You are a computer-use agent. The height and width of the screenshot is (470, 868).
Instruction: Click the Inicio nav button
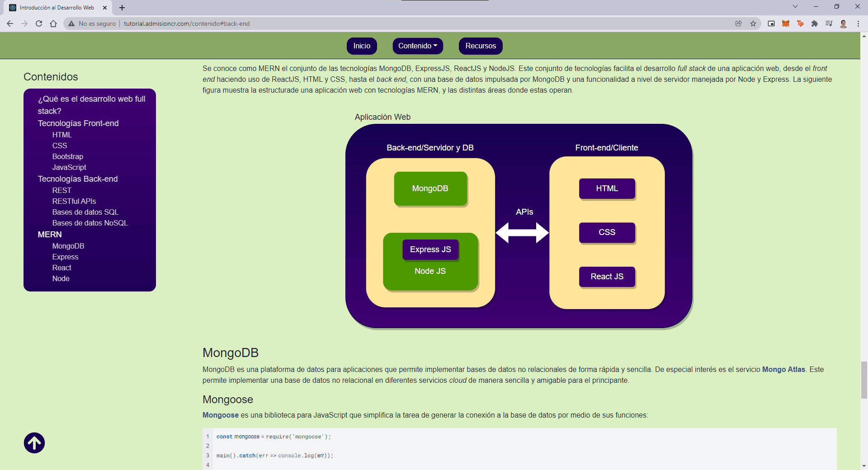(x=362, y=46)
